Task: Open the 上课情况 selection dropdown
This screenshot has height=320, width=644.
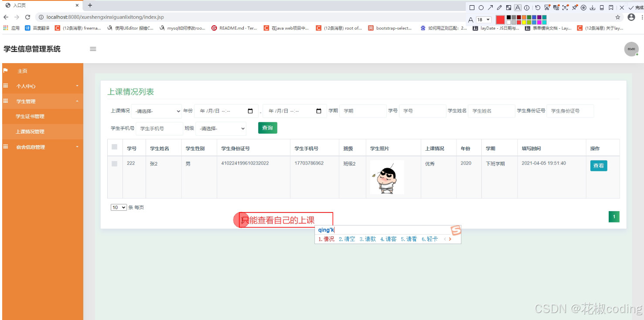Action: (157, 111)
